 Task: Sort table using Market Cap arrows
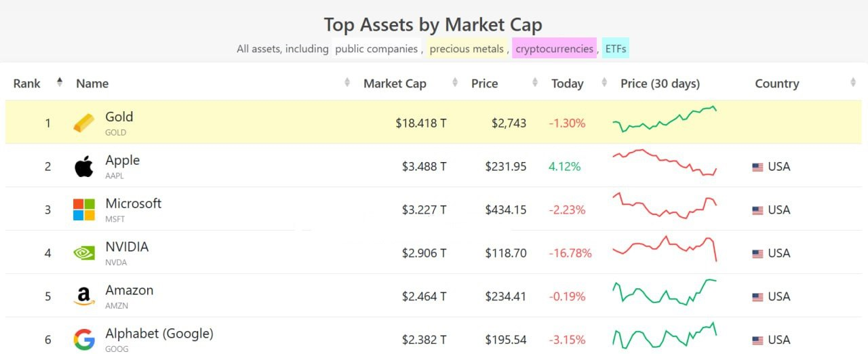click(x=454, y=83)
